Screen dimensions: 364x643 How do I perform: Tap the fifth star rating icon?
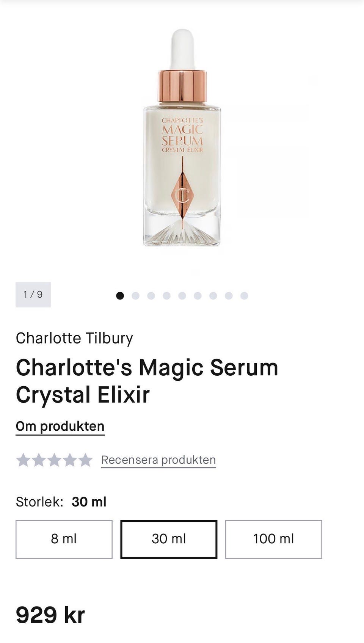tap(85, 460)
